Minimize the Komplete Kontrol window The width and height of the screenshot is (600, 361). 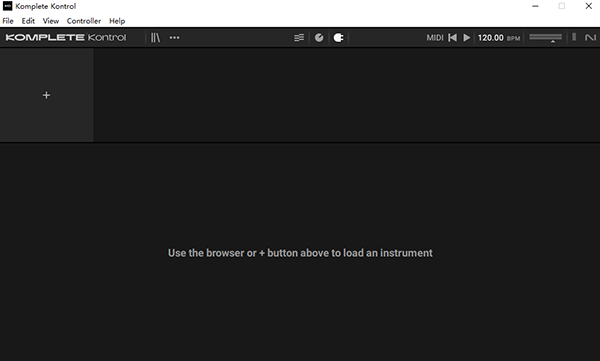coord(535,6)
